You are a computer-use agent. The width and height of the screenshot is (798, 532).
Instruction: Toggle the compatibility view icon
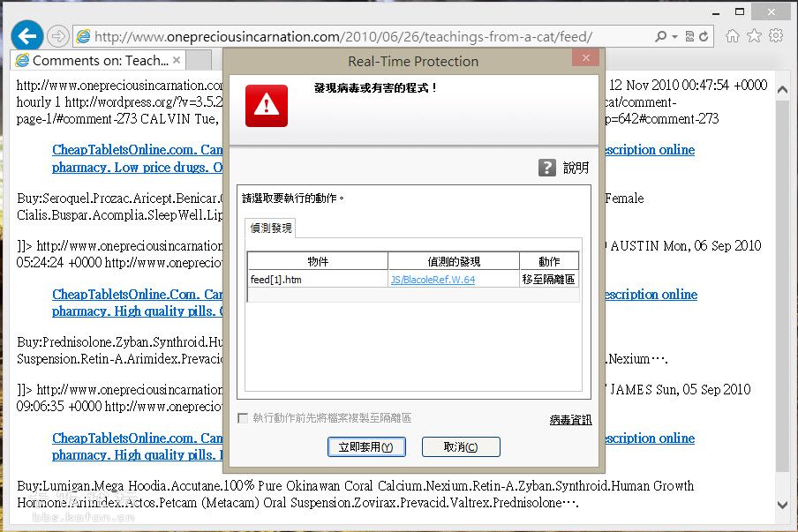pos(689,37)
